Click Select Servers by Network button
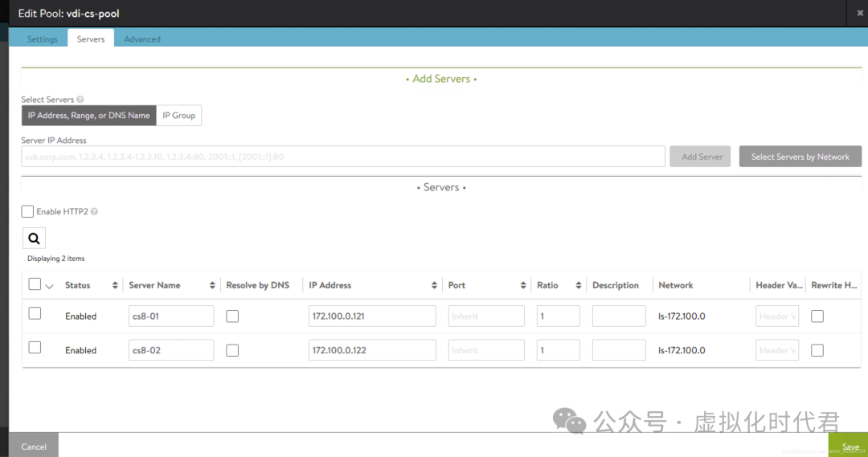 pos(800,157)
